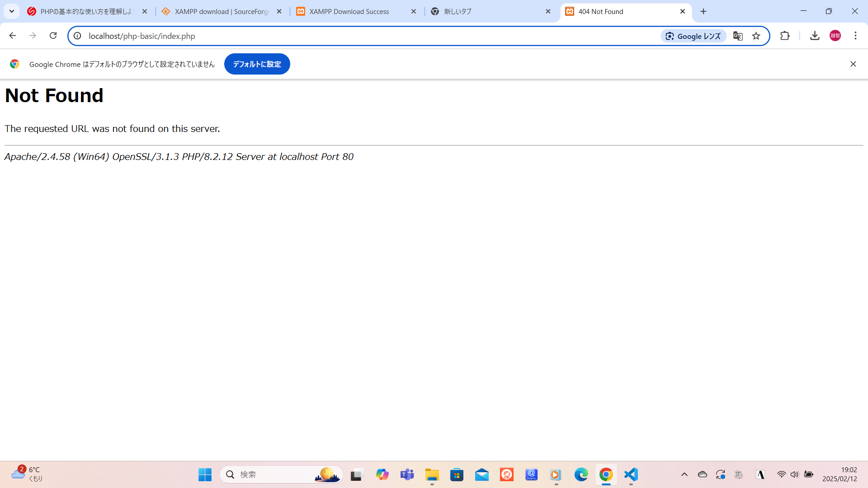The width and height of the screenshot is (868, 488).
Task: Open Microsoft Teams from taskbar
Action: point(407,474)
